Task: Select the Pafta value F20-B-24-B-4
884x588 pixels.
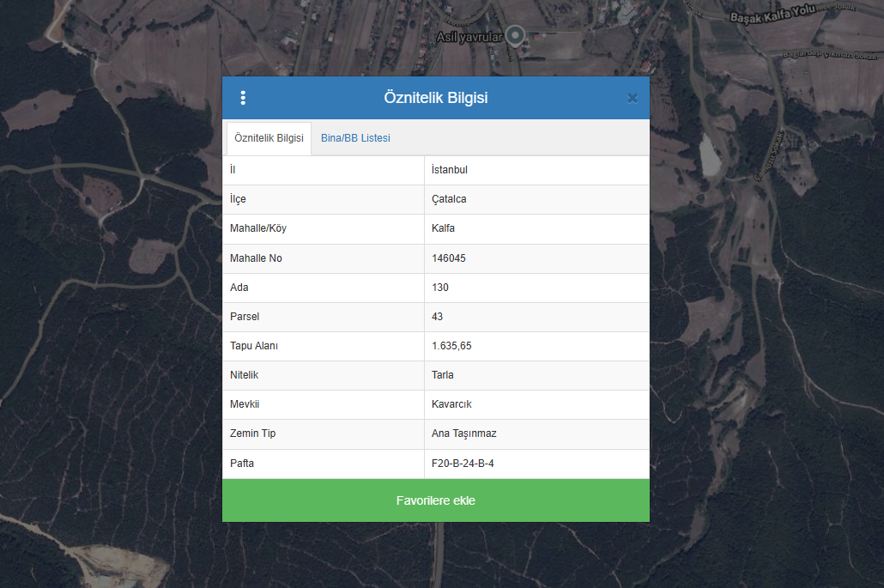Action: (463, 464)
